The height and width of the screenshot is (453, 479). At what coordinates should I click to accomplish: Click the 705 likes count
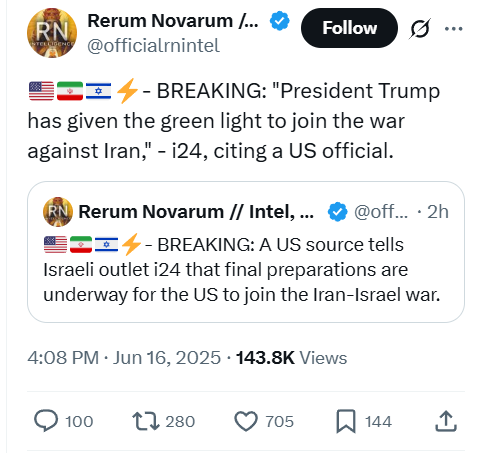coord(279,421)
